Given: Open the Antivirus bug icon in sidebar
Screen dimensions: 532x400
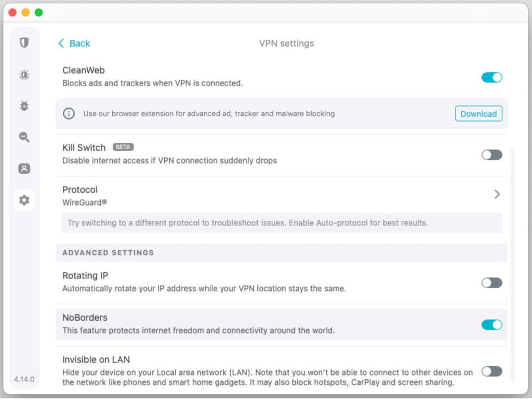Looking at the screenshot, I should click(x=24, y=105).
